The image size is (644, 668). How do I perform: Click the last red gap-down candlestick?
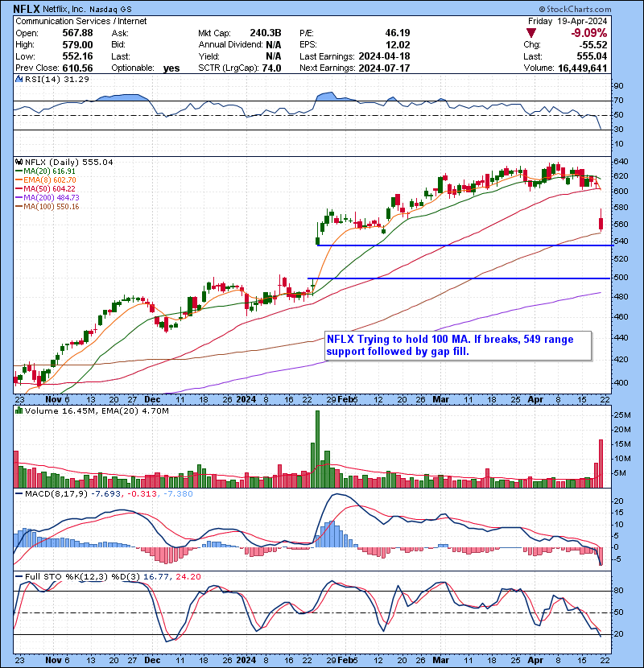click(x=601, y=221)
